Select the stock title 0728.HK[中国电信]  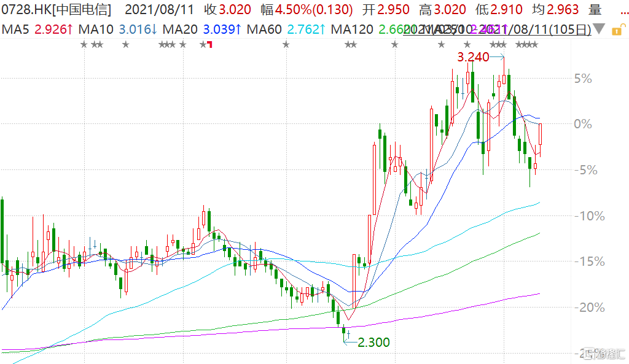tap(56, 9)
